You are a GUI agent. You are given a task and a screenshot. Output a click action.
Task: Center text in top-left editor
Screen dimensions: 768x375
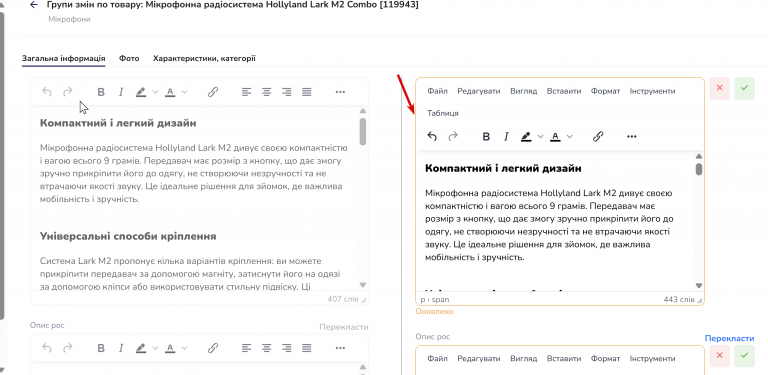(x=266, y=92)
